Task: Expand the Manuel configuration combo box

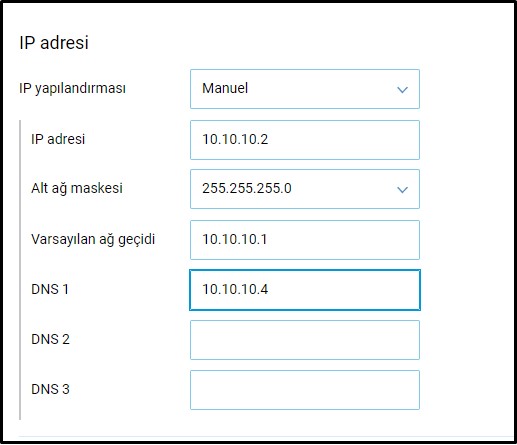Action: pos(305,89)
